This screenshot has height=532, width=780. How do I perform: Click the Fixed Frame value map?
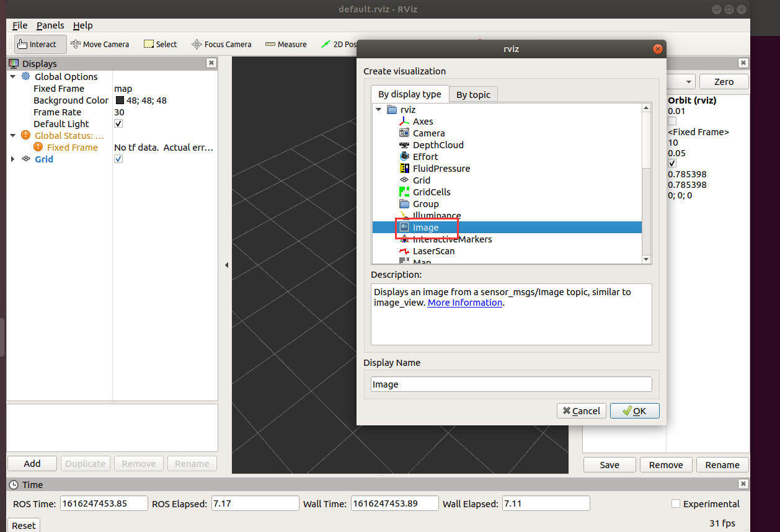click(123, 89)
